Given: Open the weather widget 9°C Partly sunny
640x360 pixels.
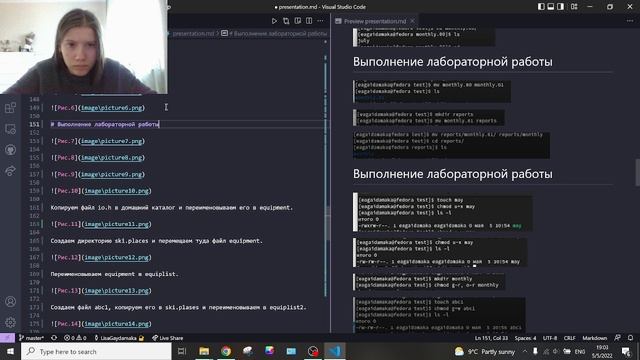Looking at the screenshot, I should tap(485, 351).
